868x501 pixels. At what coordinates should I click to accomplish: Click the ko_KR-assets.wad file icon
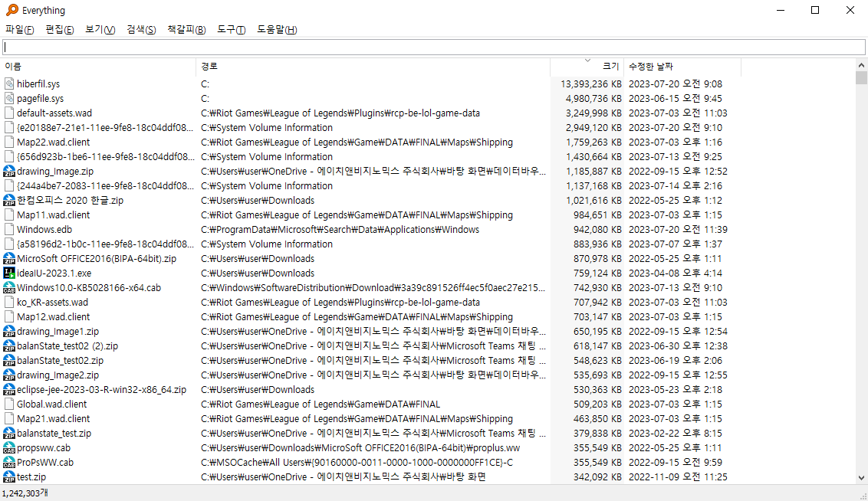[x=9, y=303]
